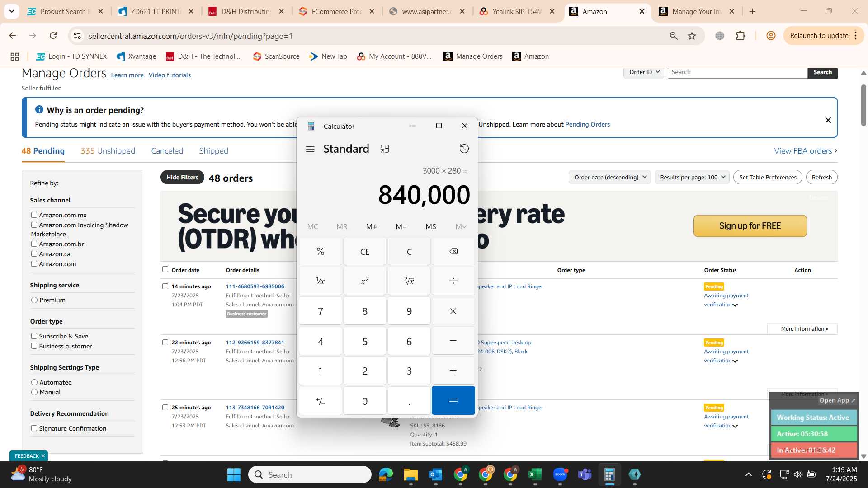This screenshot has height=488, width=868.
Task: Switch to the 335 Unshipped tab
Action: pyautogui.click(x=108, y=151)
